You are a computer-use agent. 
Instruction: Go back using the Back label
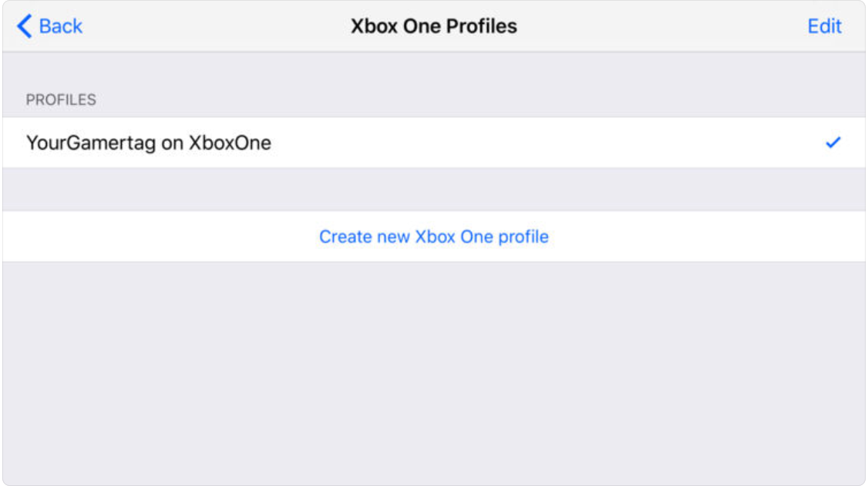click(60, 26)
